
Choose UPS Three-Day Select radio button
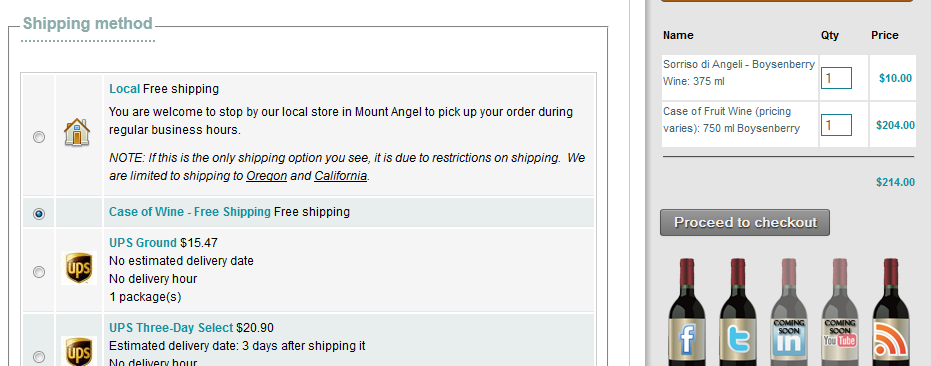(39, 356)
